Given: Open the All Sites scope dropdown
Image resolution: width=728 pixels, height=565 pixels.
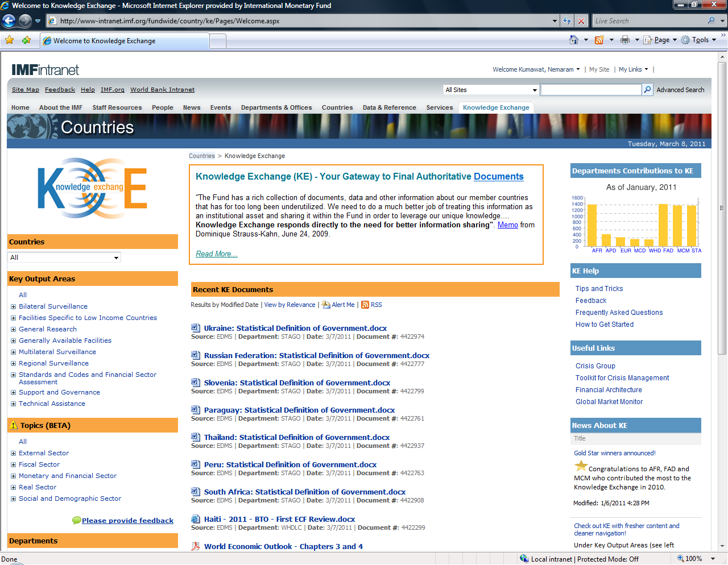Looking at the screenshot, I should click(x=491, y=90).
